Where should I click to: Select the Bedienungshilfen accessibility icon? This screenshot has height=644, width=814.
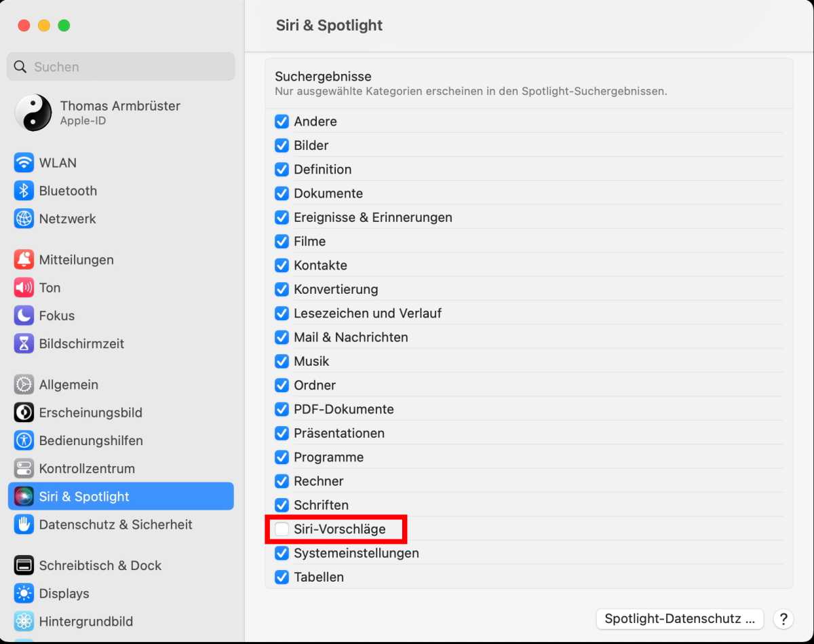24,440
